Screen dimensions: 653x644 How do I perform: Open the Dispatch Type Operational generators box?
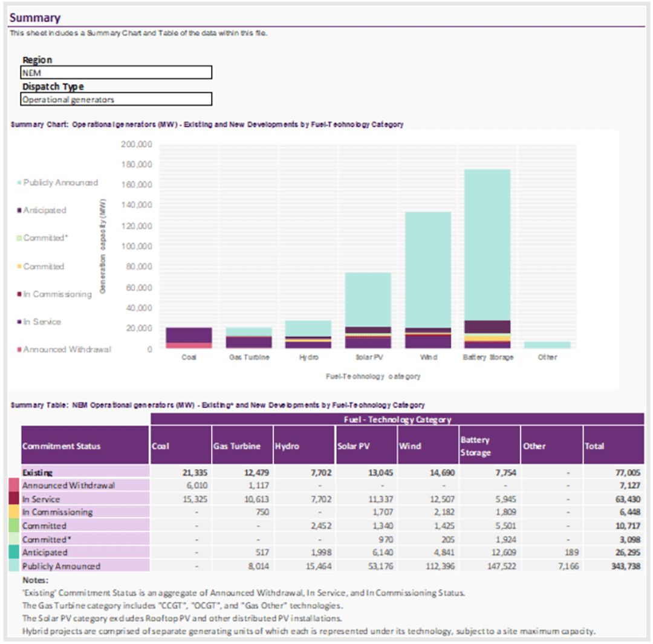coord(116,99)
